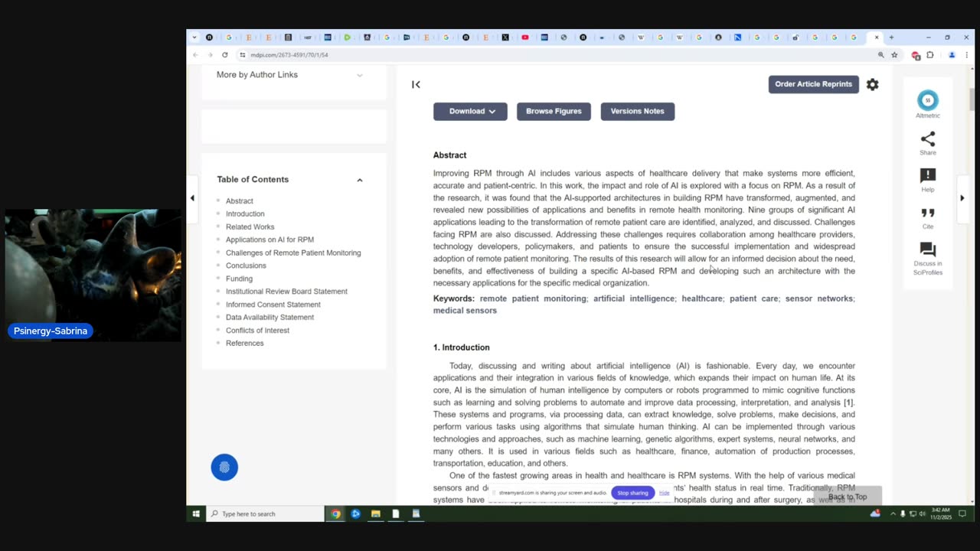
Task: Click keyword 'medical sensors'
Action: click(x=465, y=311)
